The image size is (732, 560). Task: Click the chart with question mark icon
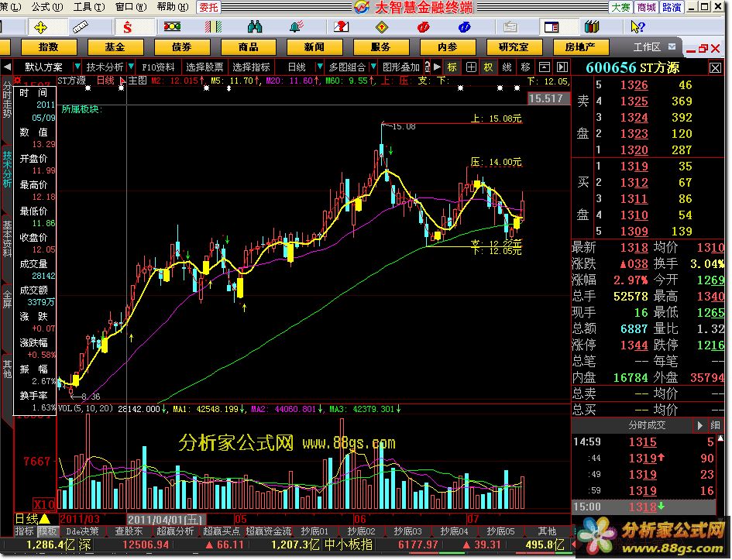tap(341, 27)
